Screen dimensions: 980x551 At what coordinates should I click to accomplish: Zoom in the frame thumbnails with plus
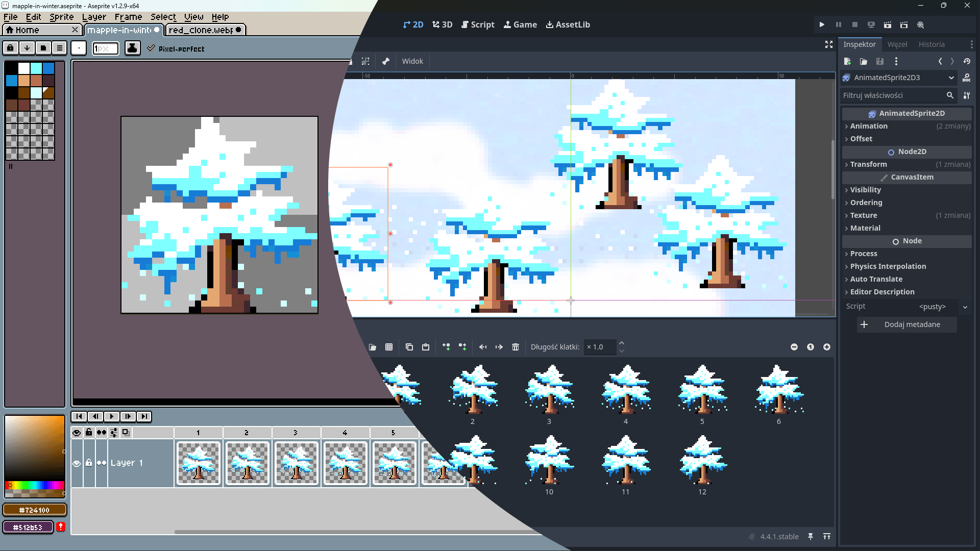[827, 347]
